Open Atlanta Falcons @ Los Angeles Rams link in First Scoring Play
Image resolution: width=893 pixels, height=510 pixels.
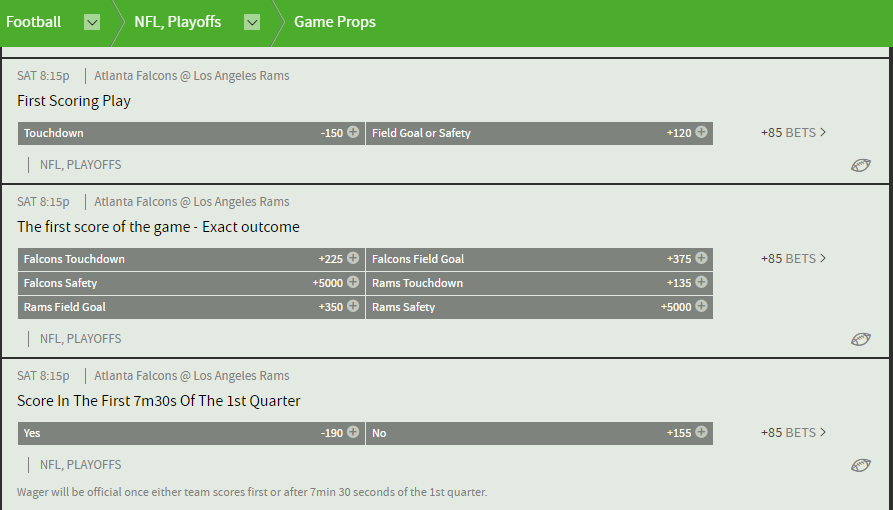coord(191,76)
